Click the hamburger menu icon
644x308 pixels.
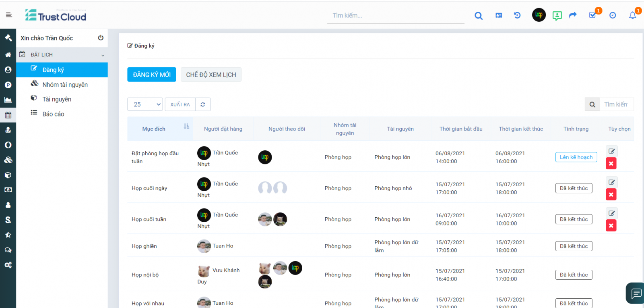coord(9,15)
